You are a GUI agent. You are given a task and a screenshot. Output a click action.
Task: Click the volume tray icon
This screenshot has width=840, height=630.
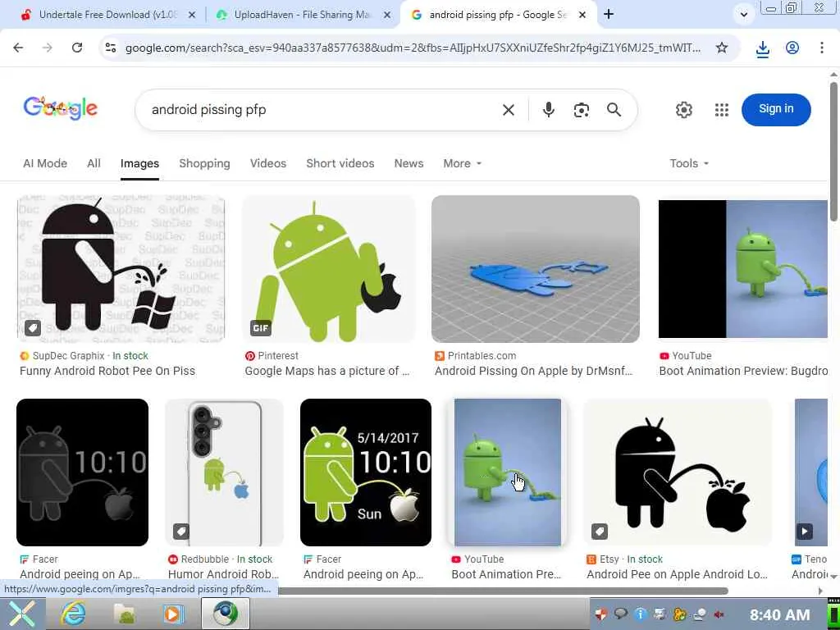pyautogui.click(x=719, y=614)
